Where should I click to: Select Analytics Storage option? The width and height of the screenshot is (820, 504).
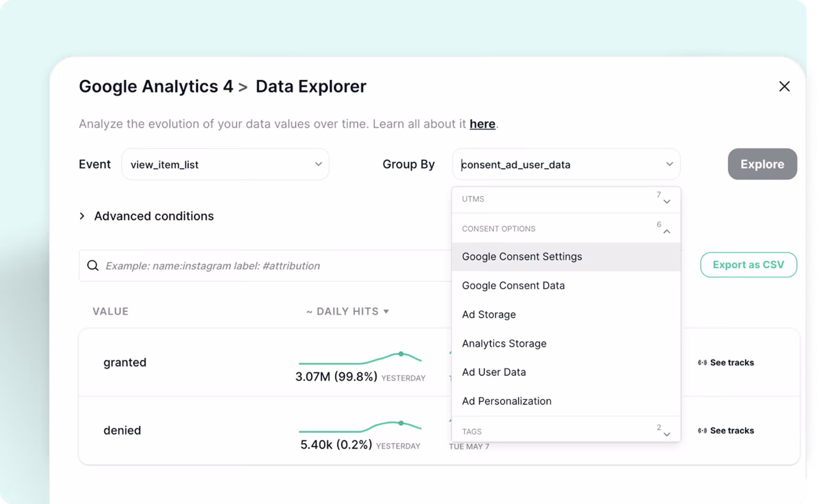pyautogui.click(x=504, y=343)
